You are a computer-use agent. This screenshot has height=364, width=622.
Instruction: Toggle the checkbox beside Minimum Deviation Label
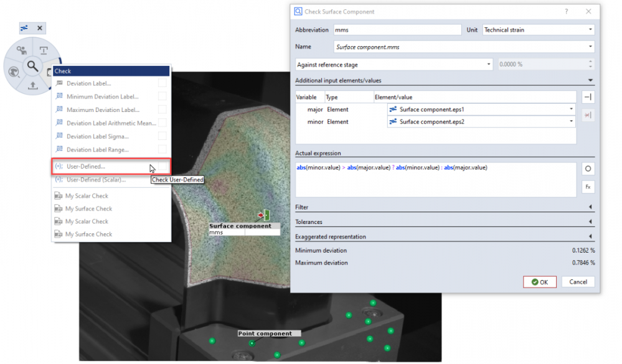pos(162,96)
